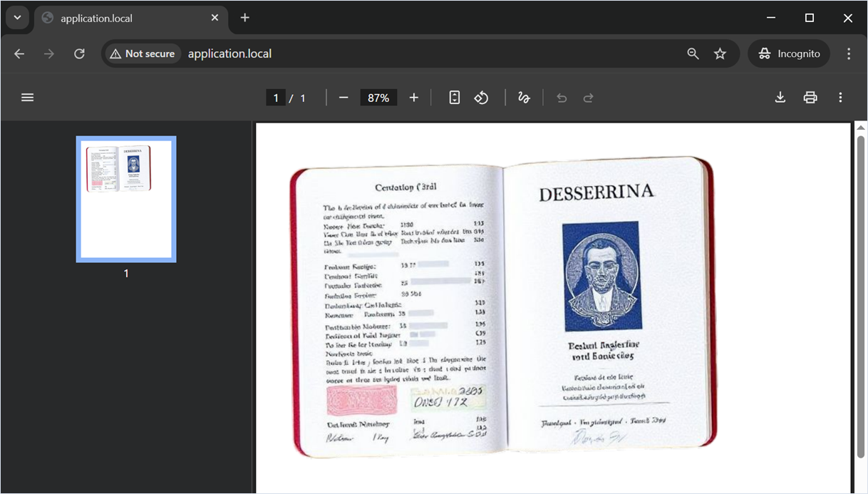This screenshot has height=494, width=868.
Task: Toggle the PDF sidebar menu icon
Action: pos(28,98)
